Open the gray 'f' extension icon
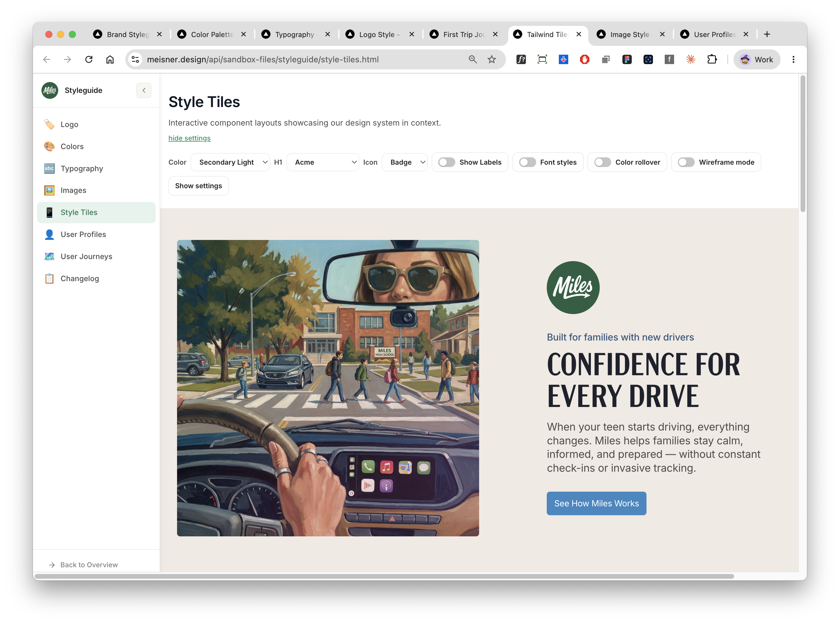 point(669,59)
